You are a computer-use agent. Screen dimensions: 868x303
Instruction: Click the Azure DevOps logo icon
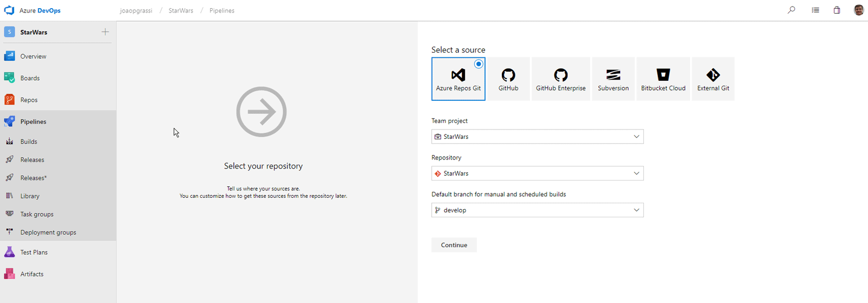(9, 10)
